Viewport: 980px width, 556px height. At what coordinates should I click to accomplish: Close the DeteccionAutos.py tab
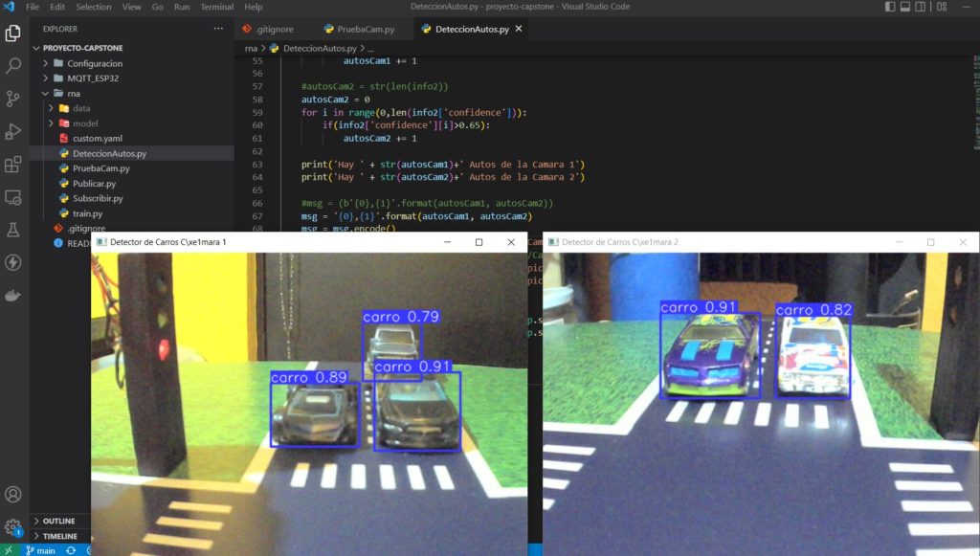point(519,29)
